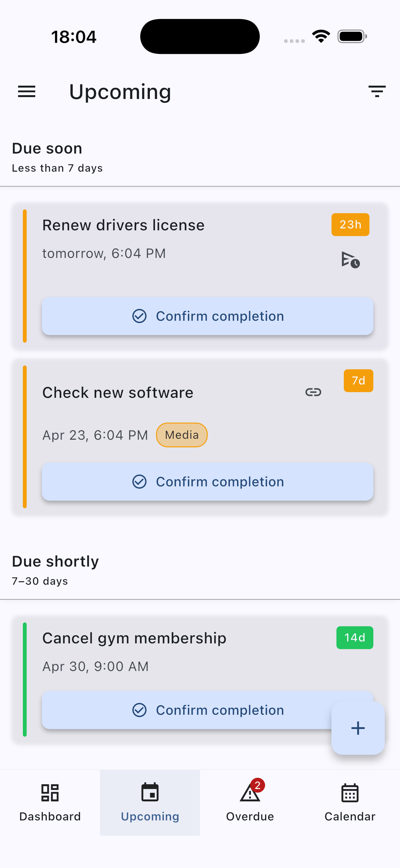Image resolution: width=400 pixels, height=868 pixels.
Task: Click the 7d remaining time badge
Action: [x=358, y=381]
